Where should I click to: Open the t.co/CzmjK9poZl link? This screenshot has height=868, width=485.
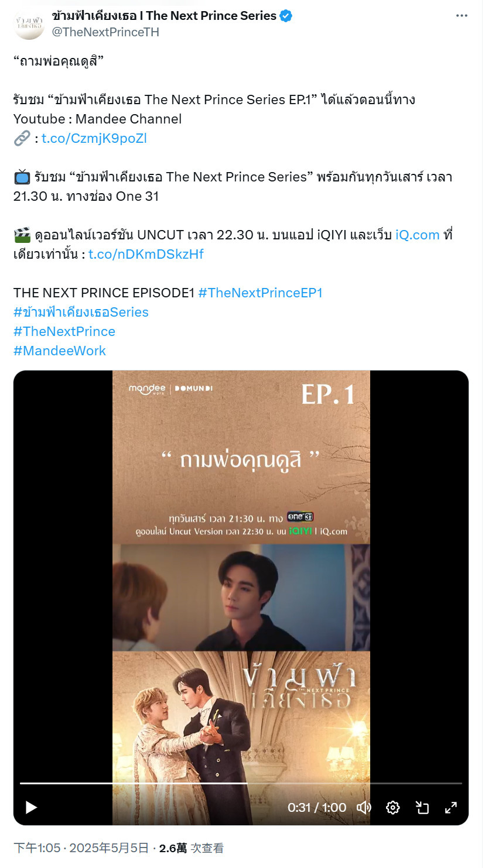(94, 138)
